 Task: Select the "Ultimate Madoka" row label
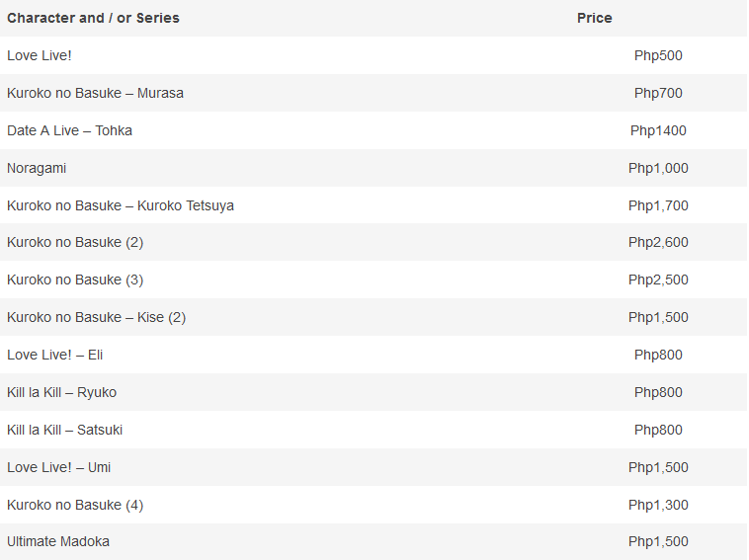coord(58,541)
